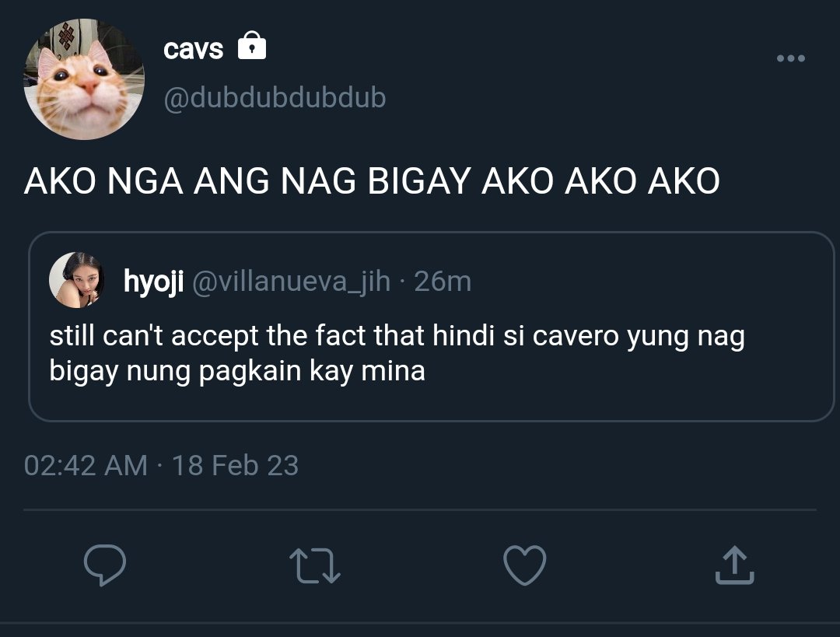Open the share upload icon
Image resolution: width=840 pixels, height=637 pixels.
pyautogui.click(x=734, y=565)
